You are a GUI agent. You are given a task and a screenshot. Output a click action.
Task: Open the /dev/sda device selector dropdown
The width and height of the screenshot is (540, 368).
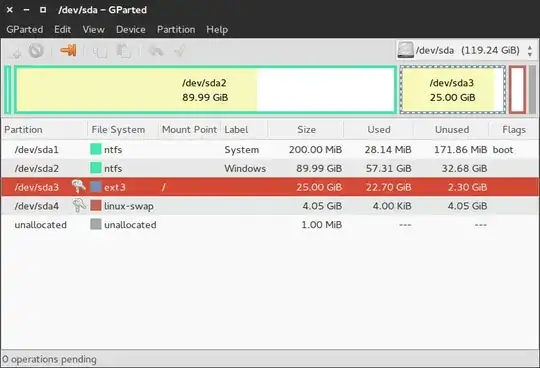pos(465,51)
